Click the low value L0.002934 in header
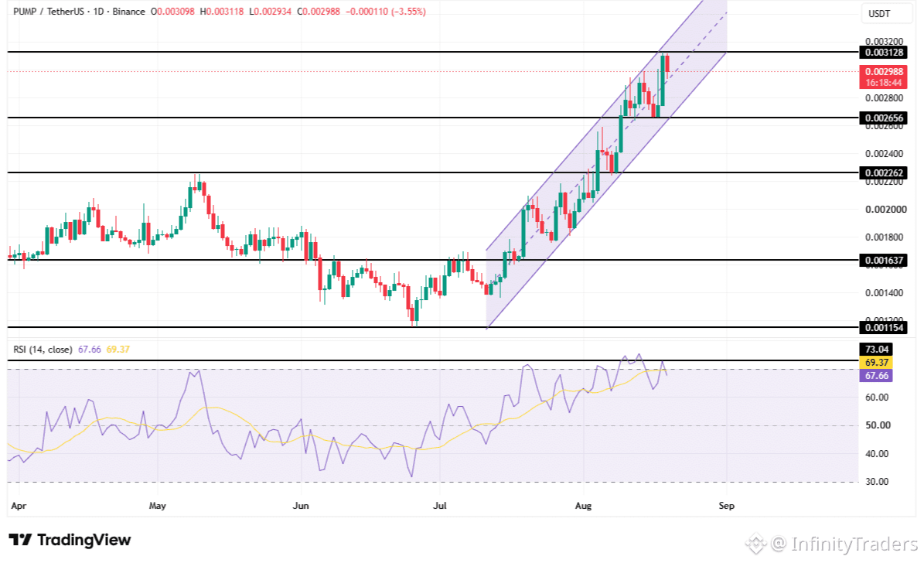924x563 pixels. coord(270,11)
